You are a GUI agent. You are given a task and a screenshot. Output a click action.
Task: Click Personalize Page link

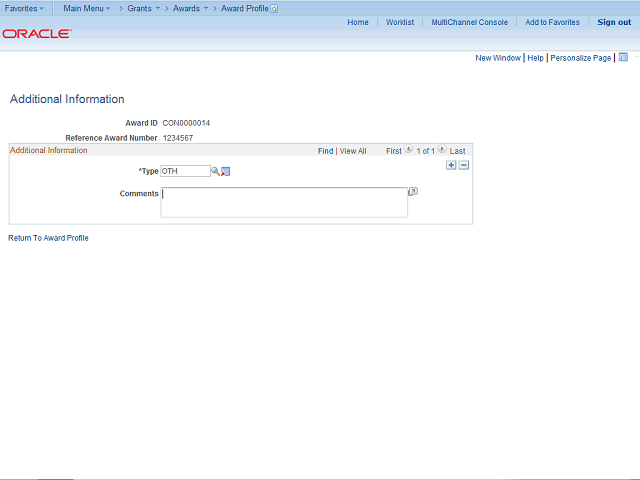pyautogui.click(x=581, y=58)
